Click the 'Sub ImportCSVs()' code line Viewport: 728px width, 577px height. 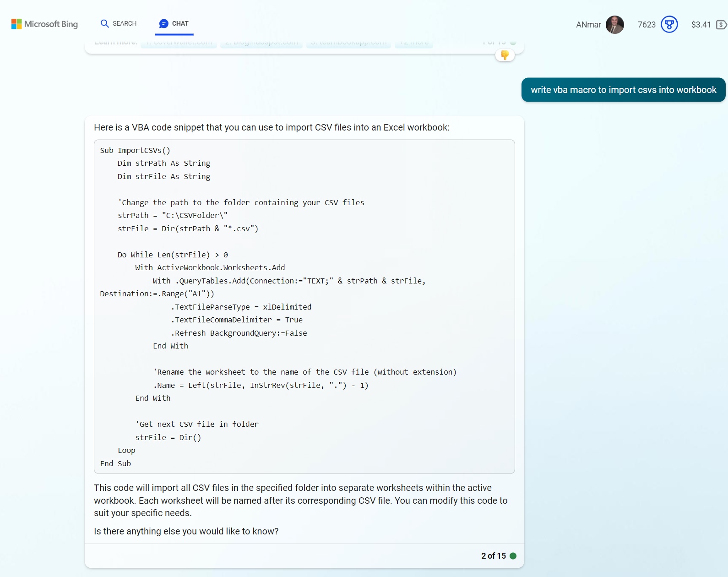135,150
